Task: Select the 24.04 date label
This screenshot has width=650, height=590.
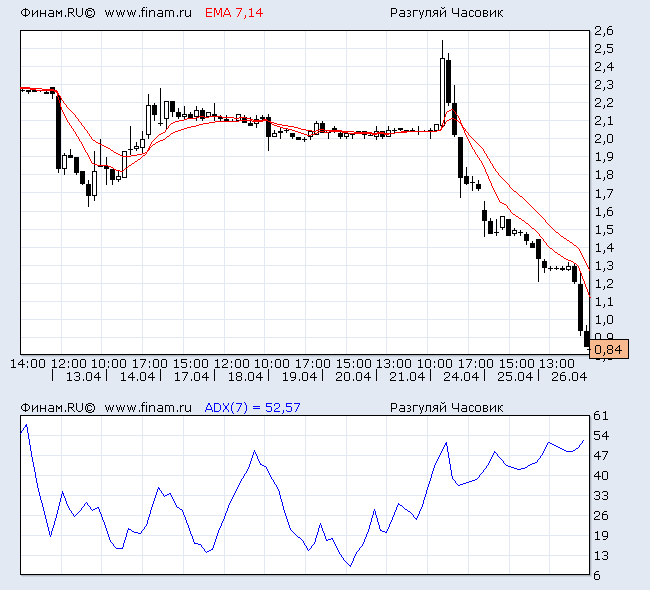Action: click(x=461, y=376)
